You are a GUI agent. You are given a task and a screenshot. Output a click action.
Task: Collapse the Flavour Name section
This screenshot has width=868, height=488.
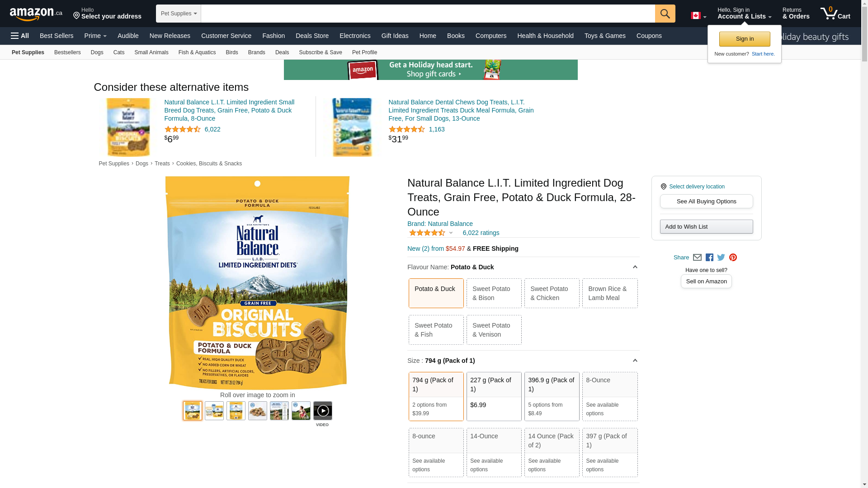(635, 267)
